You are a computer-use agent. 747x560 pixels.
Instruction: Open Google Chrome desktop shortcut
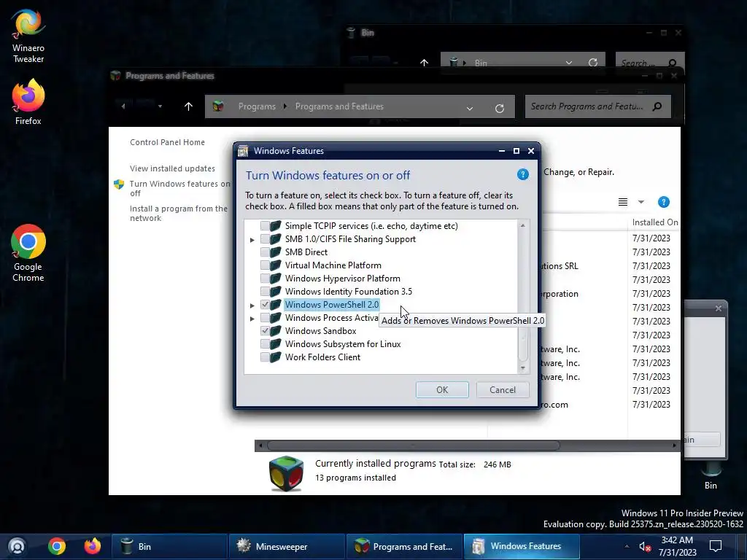click(x=28, y=253)
